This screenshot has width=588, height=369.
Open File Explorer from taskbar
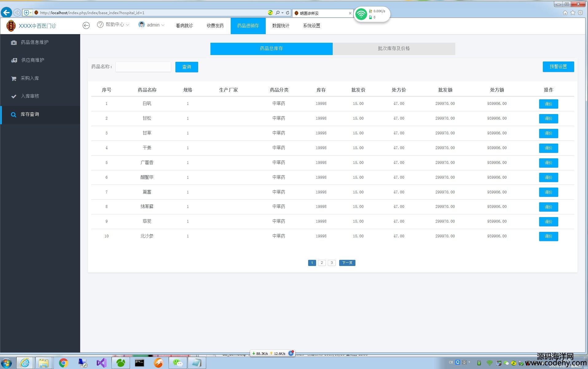(x=44, y=363)
